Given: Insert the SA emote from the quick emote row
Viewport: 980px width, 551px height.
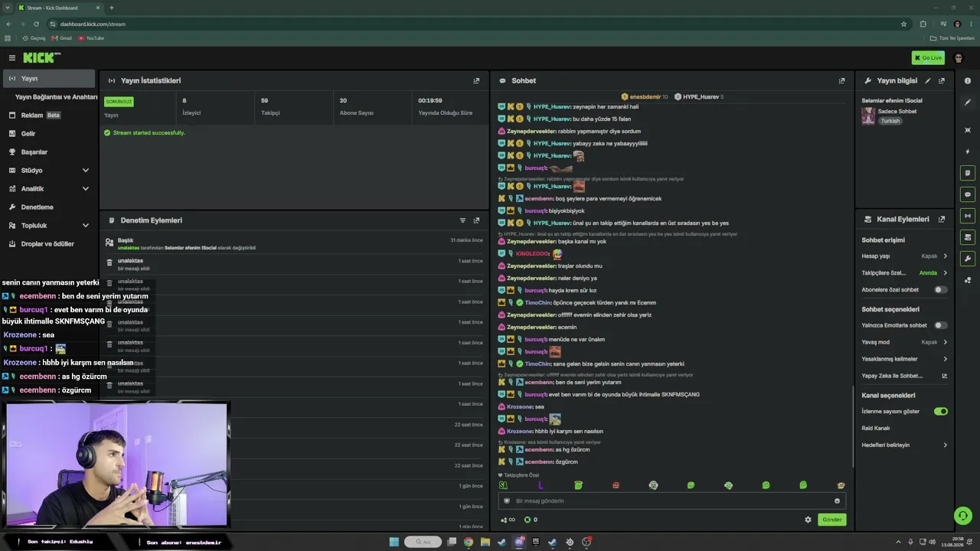Looking at the screenshot, I should pyautogui.click(x=503, y=485).
